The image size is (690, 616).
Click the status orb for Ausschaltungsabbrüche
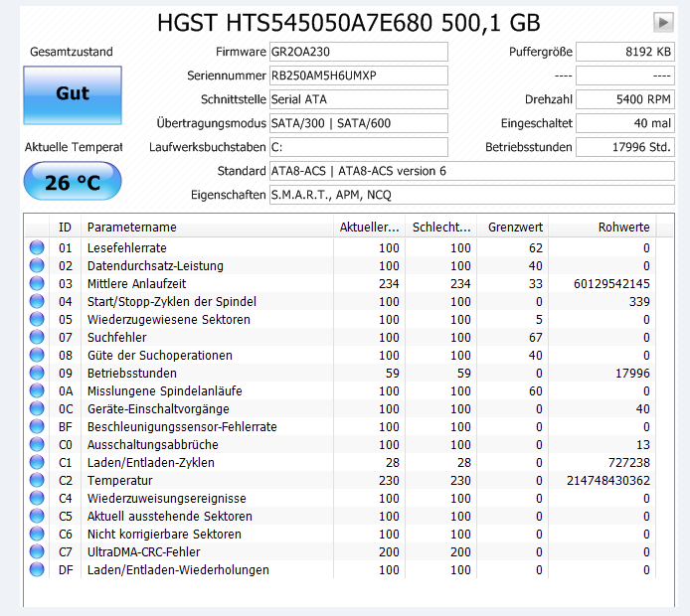pos(37,444)
